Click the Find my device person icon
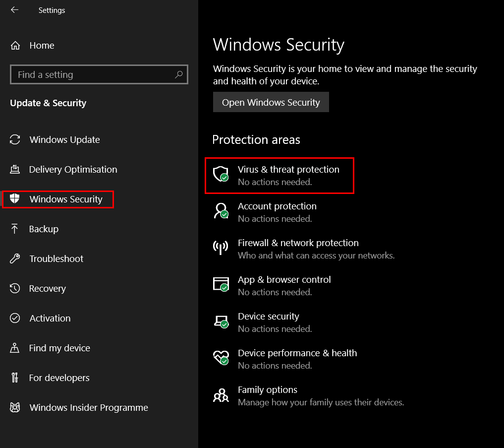 pyautogui.click(x=14, y=348)
